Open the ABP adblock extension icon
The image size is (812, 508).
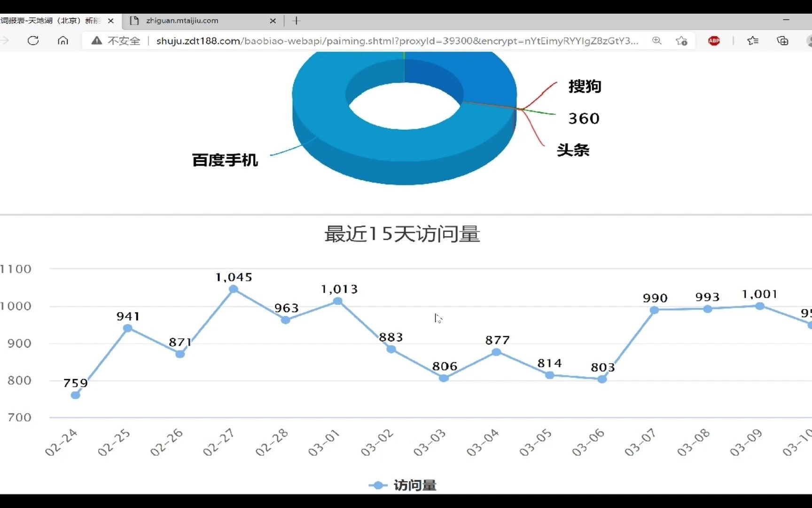(714, 41)
